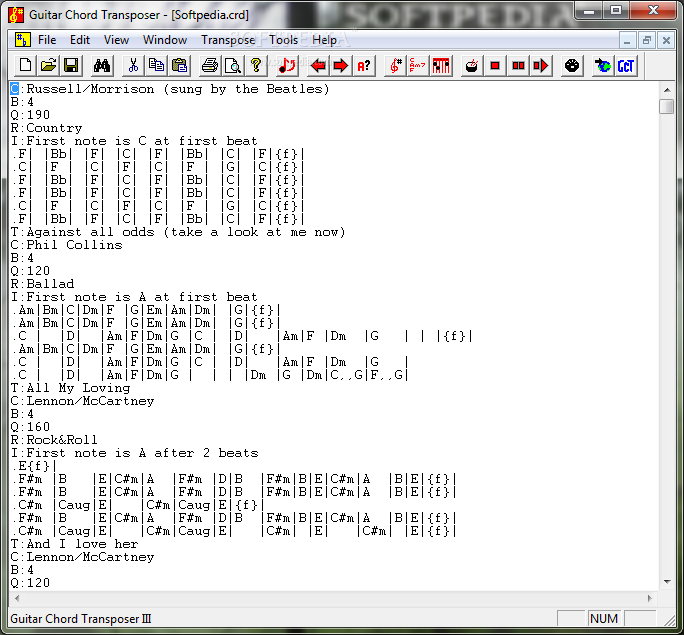Click the line "R:Country"
The height and width of the screenshot is (635, 684).
tap(46, 128)
